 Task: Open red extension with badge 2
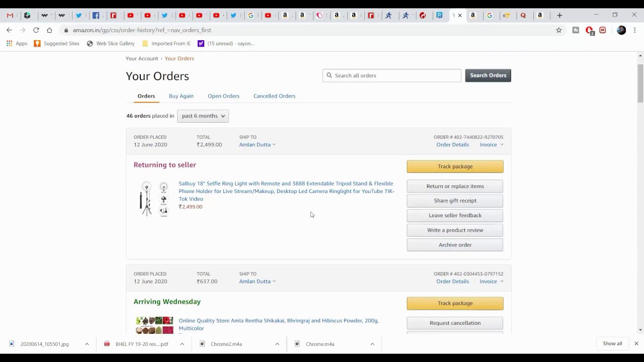coord(589,31)
